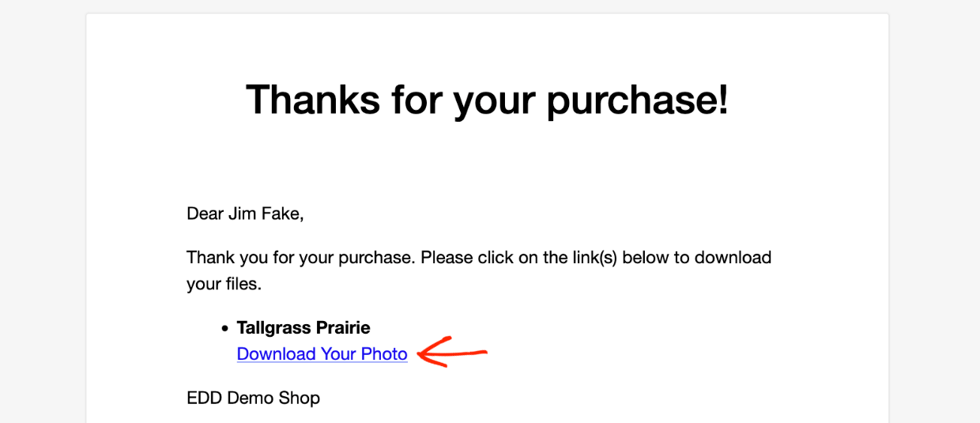980x423 pixels.
Task: Click the word 'Prairie' in bold product title
Action: coord(343,327)
